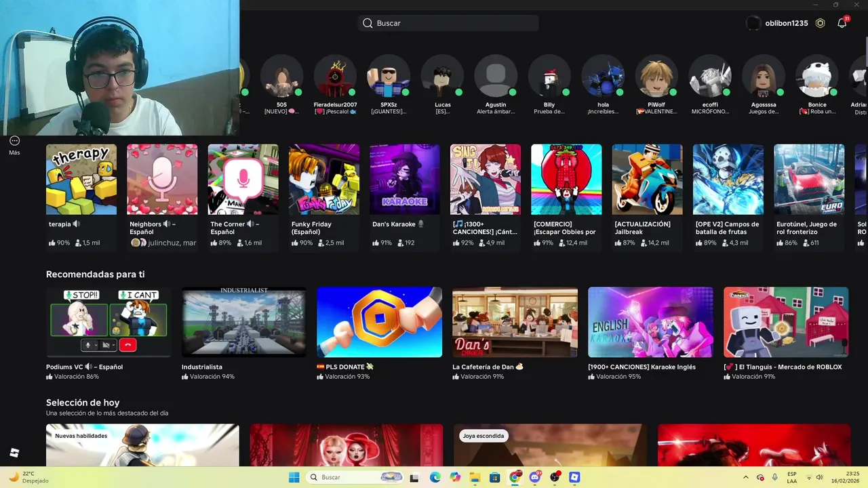Open Copilot icon in taskbar

tap(455, 477)
